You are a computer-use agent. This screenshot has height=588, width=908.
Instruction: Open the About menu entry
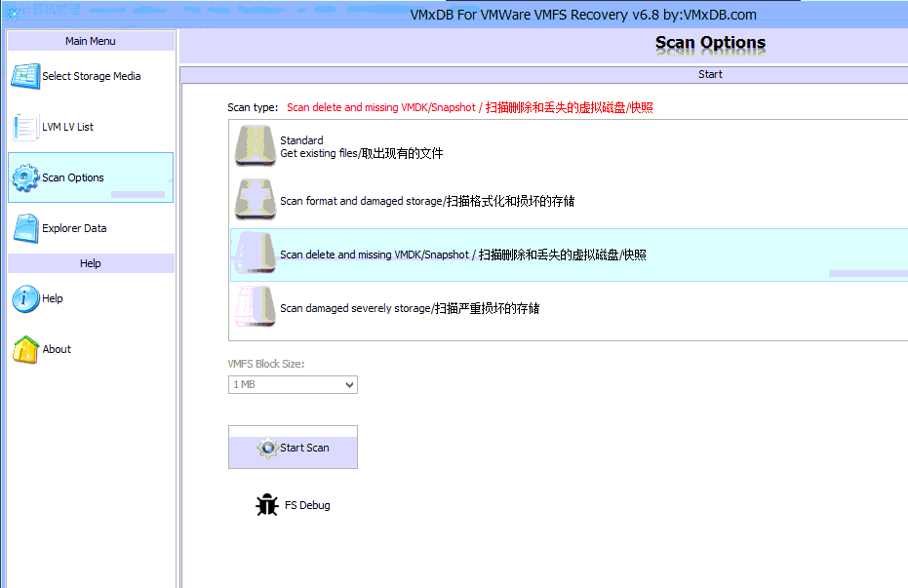point(91,349)
